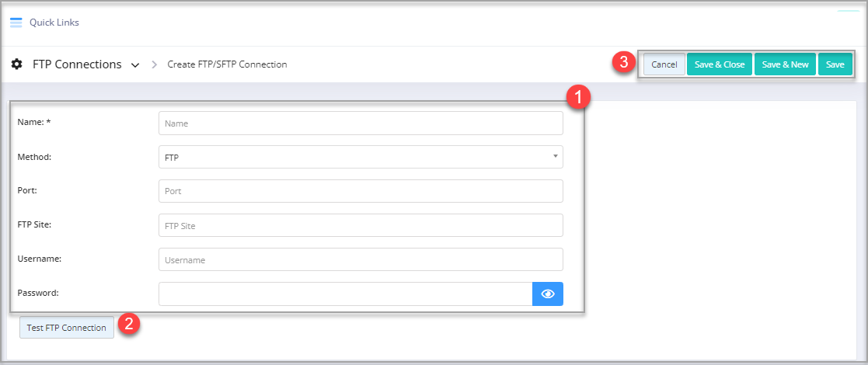Click the Save & New button
868x365 pixels.
[785, 64]
